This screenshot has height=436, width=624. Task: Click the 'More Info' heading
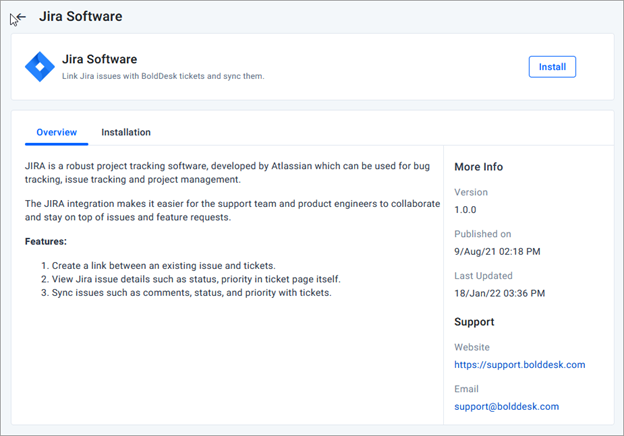click(478, 167)
